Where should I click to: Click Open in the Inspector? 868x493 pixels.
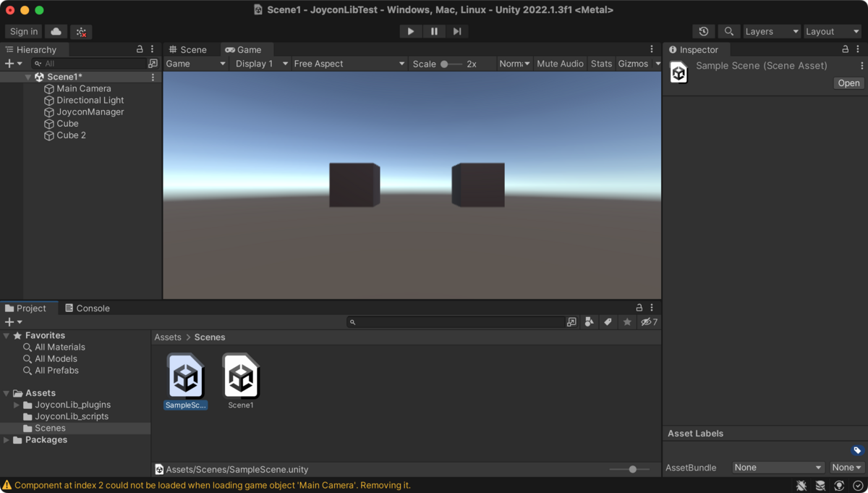848,83
